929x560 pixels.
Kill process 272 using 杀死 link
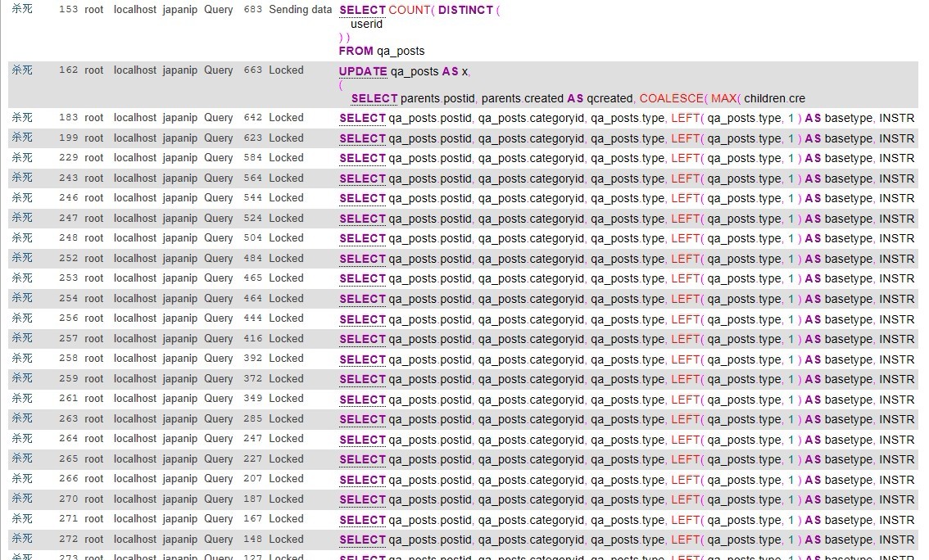click(22, 540)
